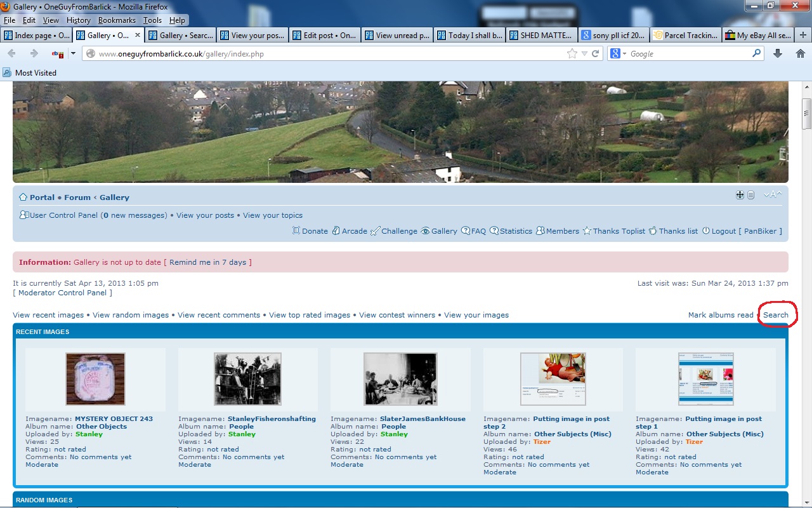Viewport: 812px width, 508px height.
Task: Click the browser back arrow
Action: (x=11, y=54)
